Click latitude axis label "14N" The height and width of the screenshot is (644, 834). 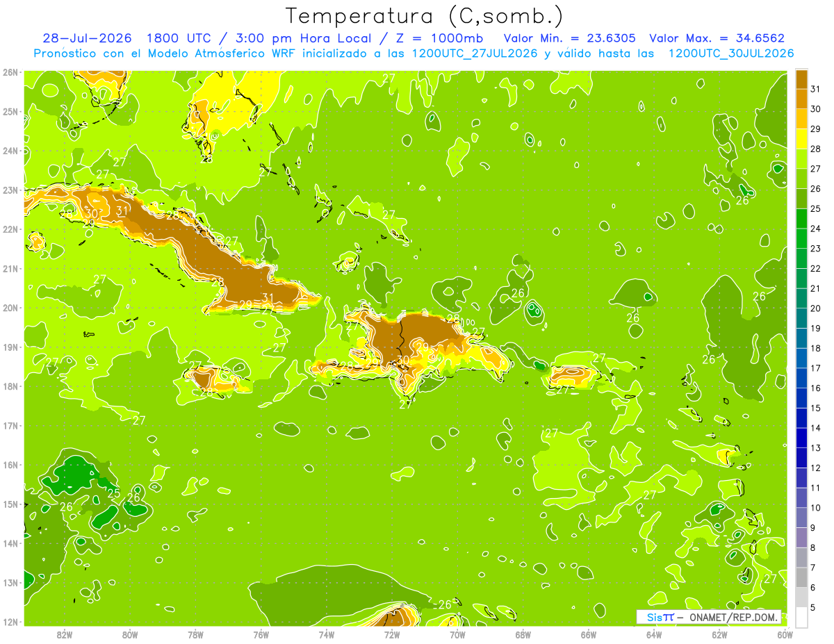(10, 543)
